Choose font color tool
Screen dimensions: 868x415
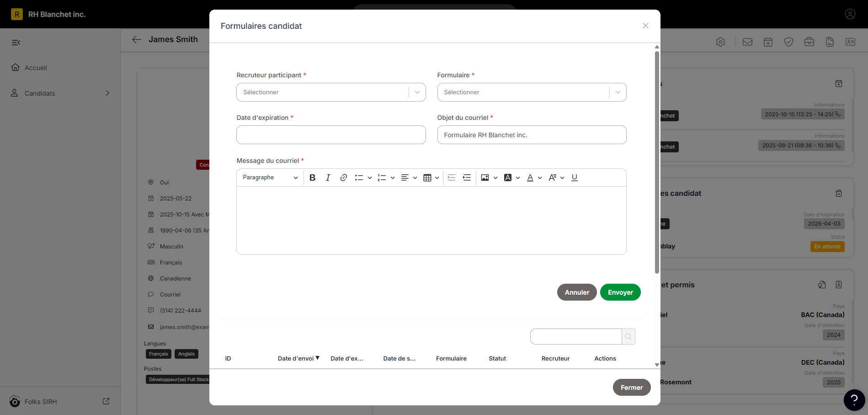coord(530,178)
